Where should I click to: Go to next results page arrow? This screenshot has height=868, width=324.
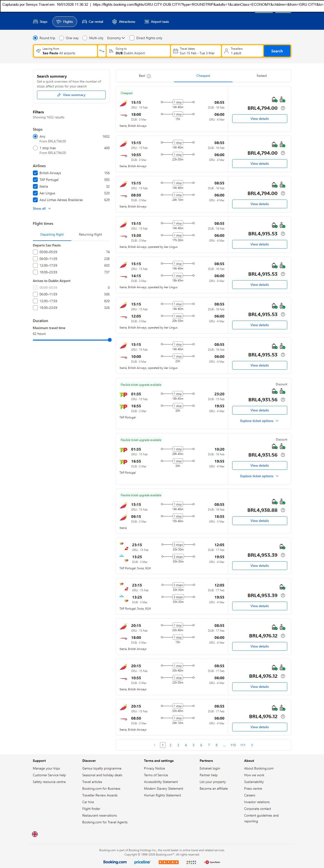click(252, 745)
